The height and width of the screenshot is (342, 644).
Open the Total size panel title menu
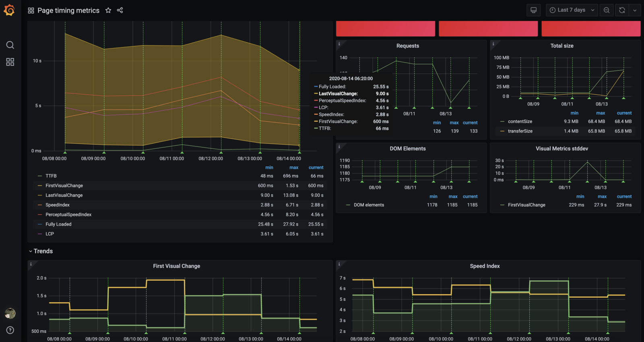pos(562,46)
